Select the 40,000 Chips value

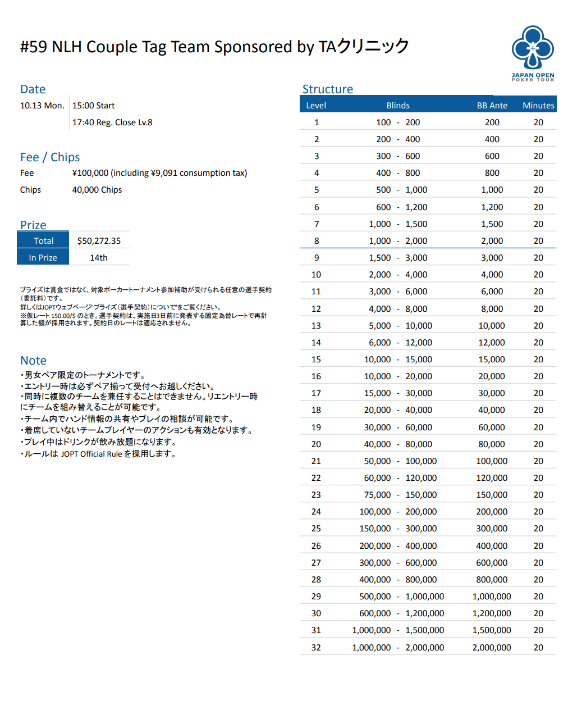pyautogui.click(x=97, y=190)
